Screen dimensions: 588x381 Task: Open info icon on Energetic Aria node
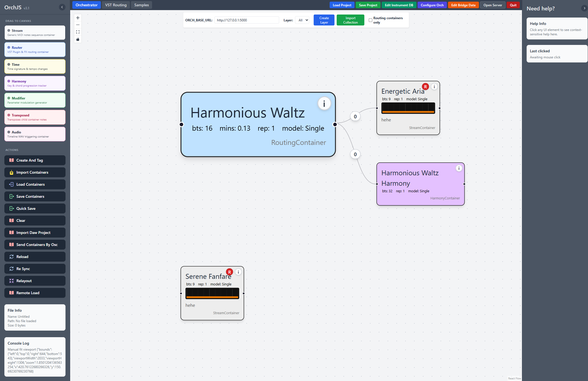tap(434, 87)
